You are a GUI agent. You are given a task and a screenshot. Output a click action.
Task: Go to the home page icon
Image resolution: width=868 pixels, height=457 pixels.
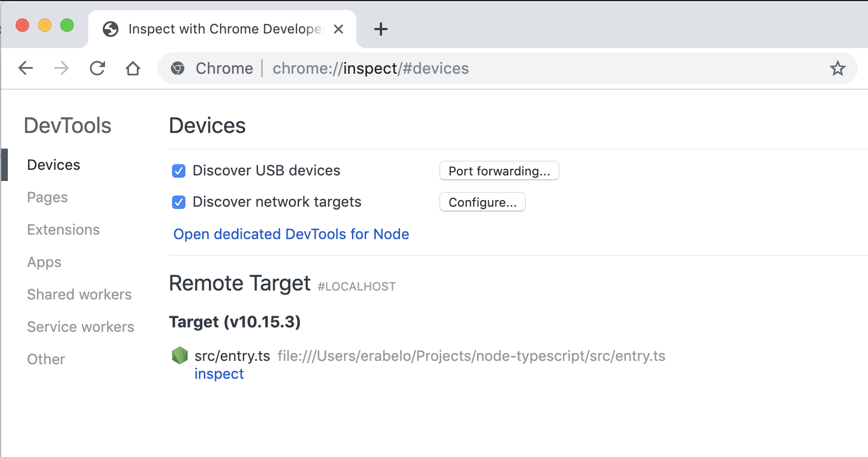(133, 68)
